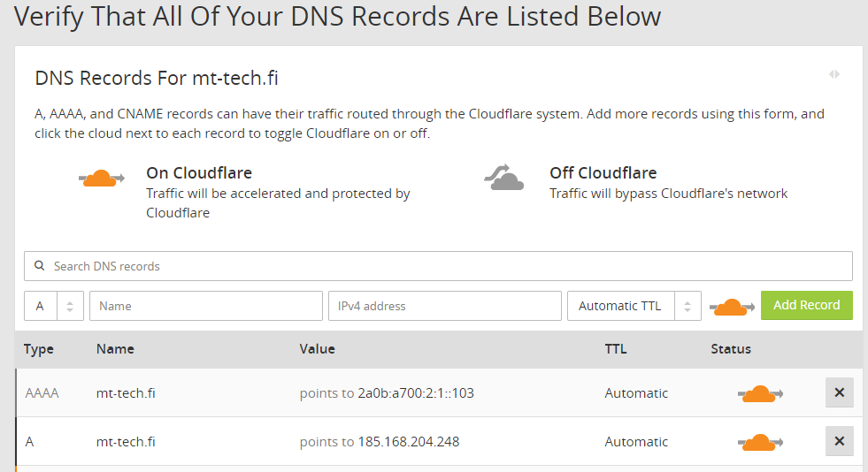Viewport: 868px width, 472px height.
Task: Click the search magnifier icon
Action: [40, 266]
